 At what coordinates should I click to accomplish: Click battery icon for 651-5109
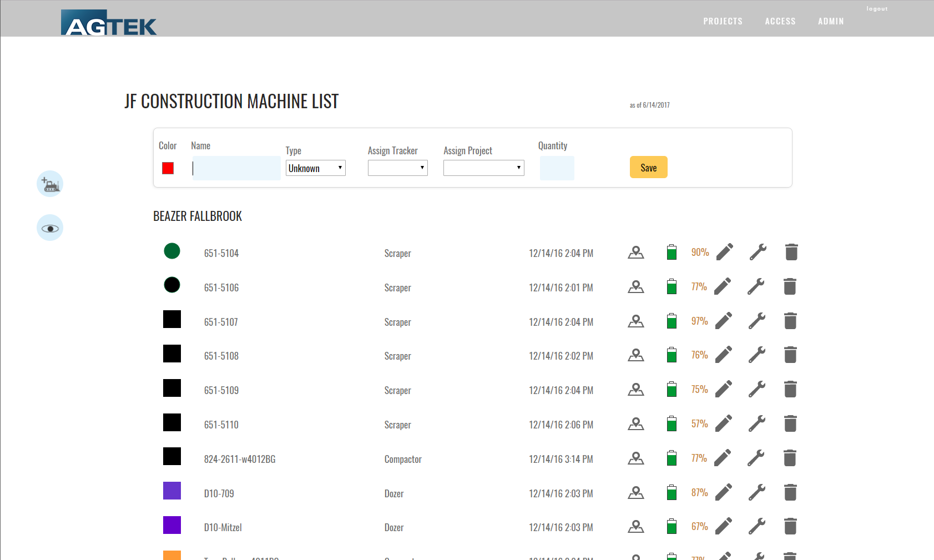(x=672, y=389)
